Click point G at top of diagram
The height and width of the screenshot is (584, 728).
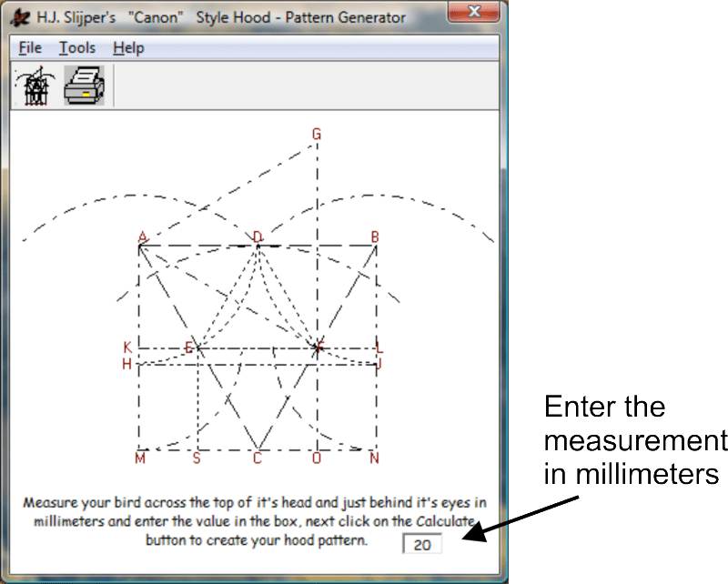317,135
